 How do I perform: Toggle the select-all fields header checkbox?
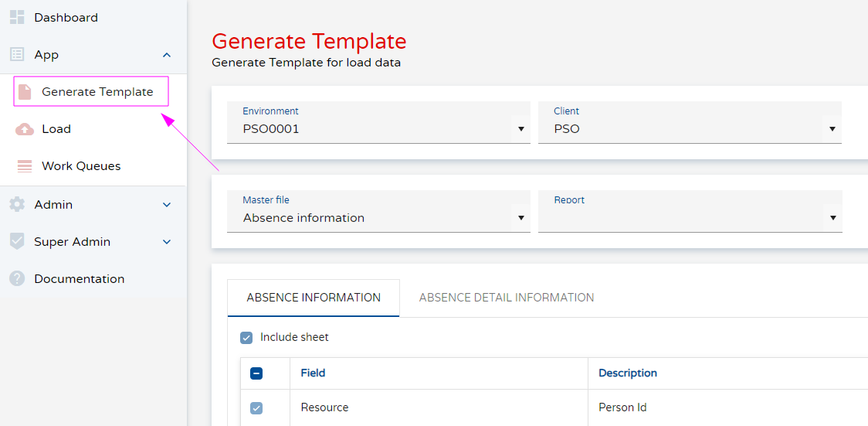click(256, 373)
